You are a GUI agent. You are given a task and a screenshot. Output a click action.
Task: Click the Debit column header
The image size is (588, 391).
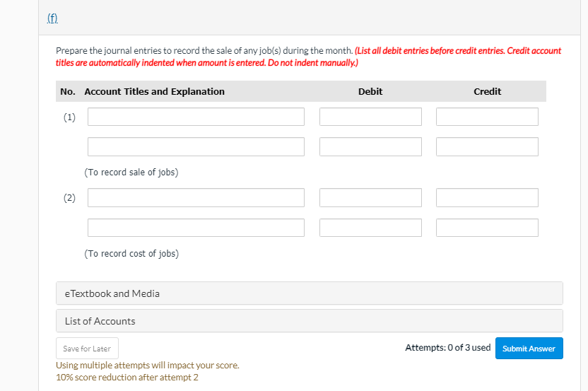click(370, 91)
